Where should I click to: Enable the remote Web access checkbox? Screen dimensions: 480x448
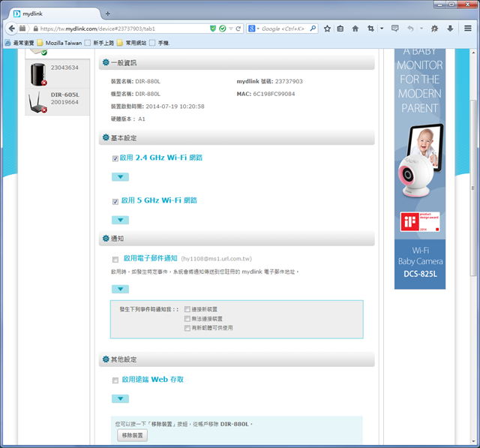pyautogui.click(x=115, y=380)
